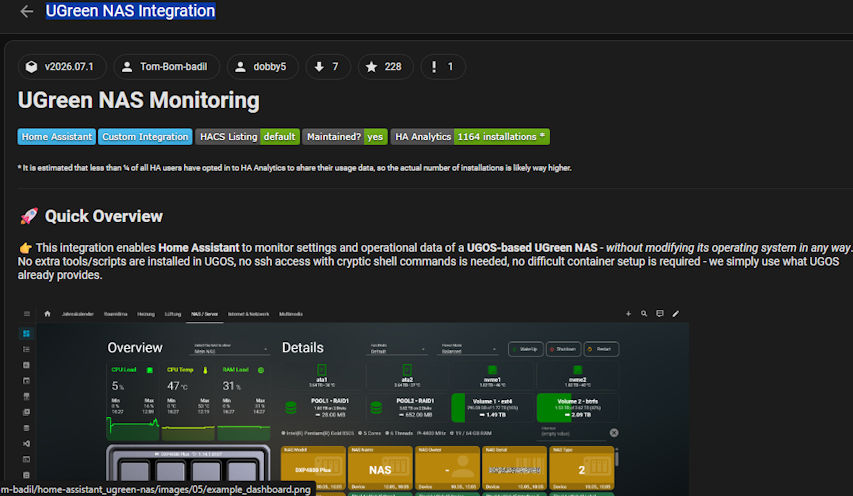Click the CPU Temp thermometer icon

[x=205, y=370]
